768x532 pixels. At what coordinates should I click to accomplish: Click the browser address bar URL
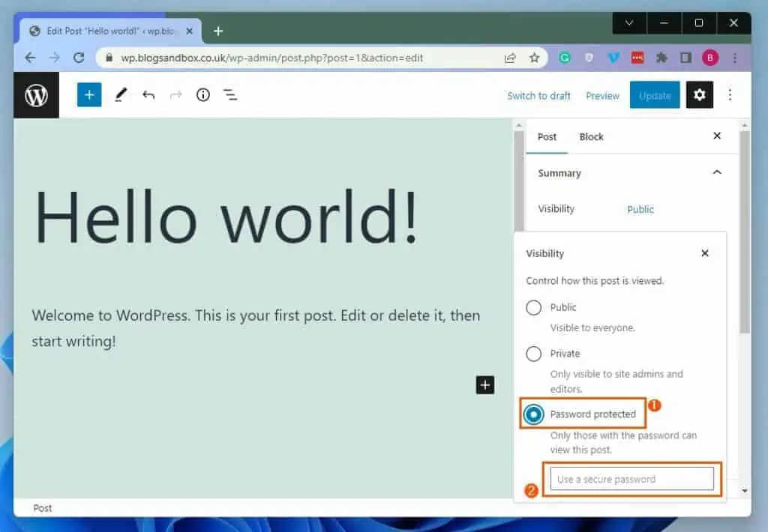tap(271, 58)
